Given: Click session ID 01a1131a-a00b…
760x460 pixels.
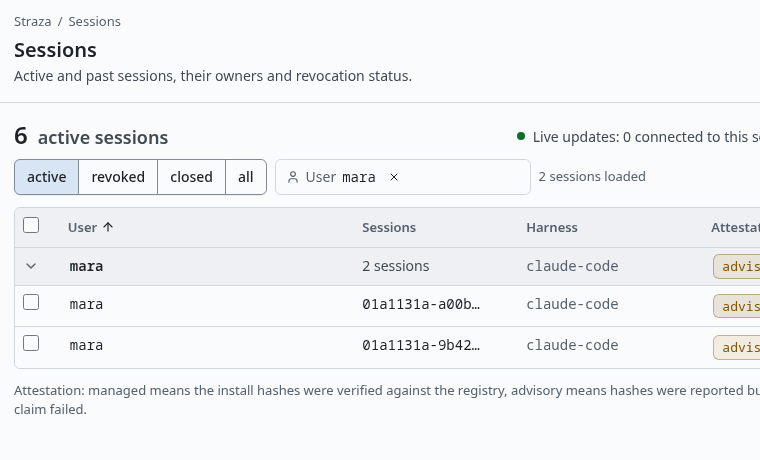Looking at the screenshot, I should click(421, 304).
